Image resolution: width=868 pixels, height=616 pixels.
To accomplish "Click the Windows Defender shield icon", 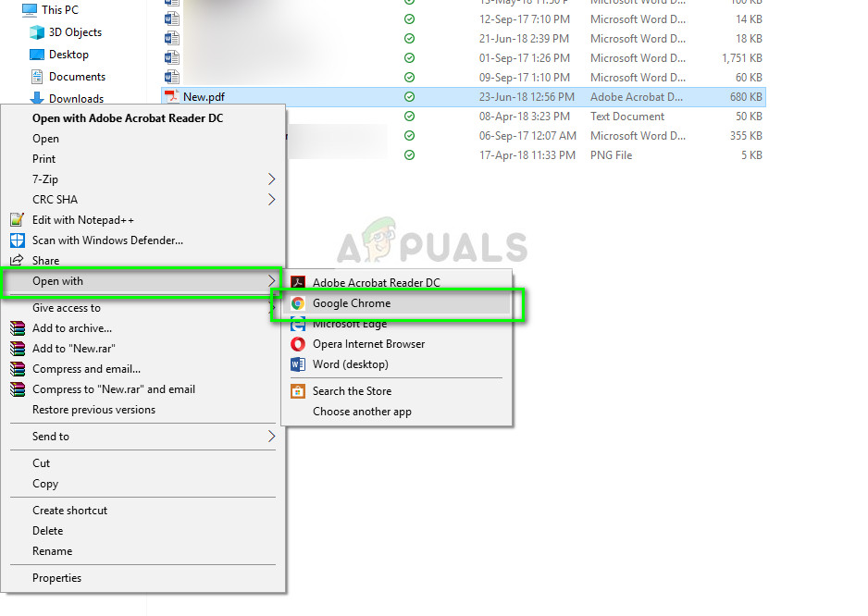I will click(x=18, y=240).
